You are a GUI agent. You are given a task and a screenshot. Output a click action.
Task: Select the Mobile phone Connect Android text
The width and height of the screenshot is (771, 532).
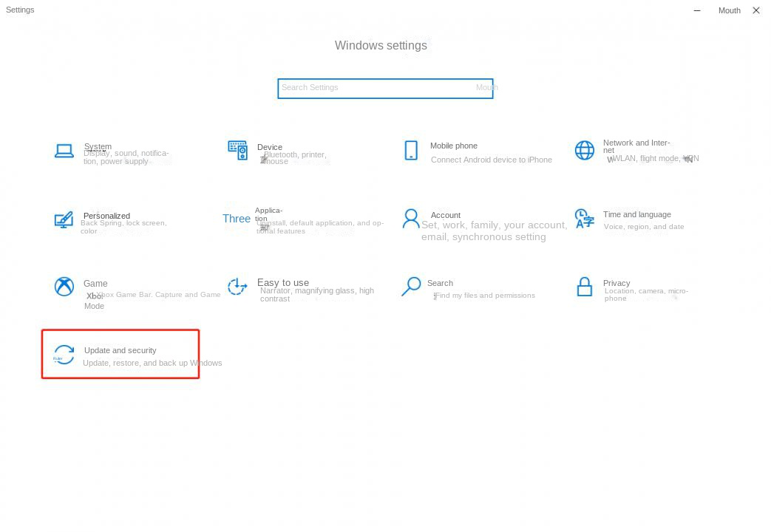pyautogui.click(x=491, y=160)
